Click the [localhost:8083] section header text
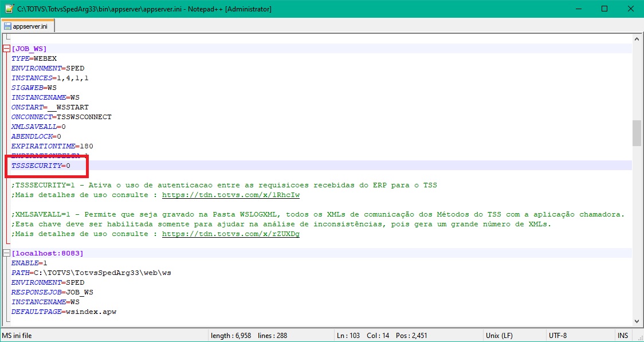The width and height of the screenshot is (644, 342). [x=48, y=253]
